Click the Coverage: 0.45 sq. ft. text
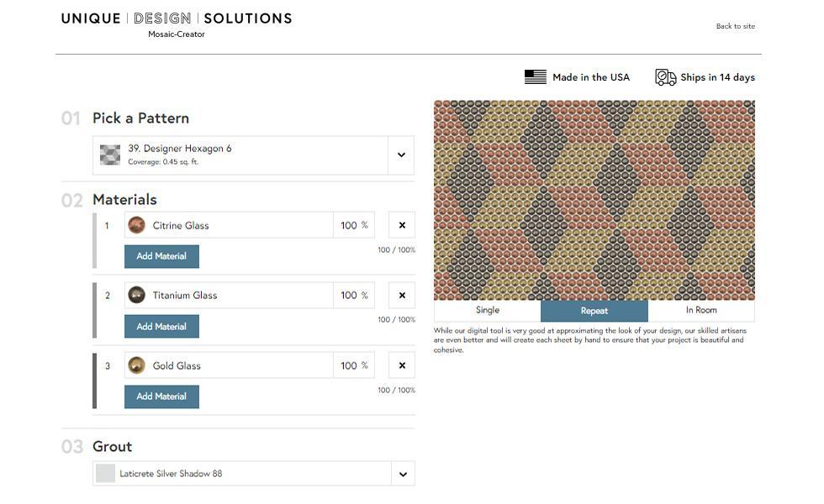 (163, 161)
